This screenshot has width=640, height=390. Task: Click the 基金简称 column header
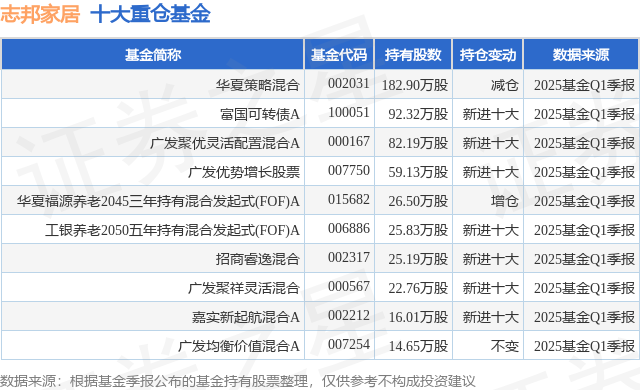coord(153,55)
